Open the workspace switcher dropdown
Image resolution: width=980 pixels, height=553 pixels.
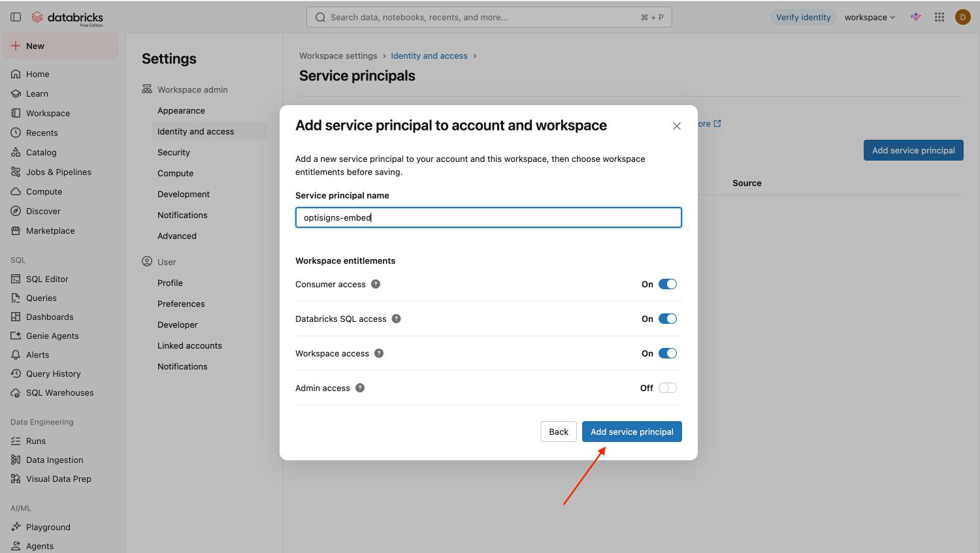[x=870, y=17]
